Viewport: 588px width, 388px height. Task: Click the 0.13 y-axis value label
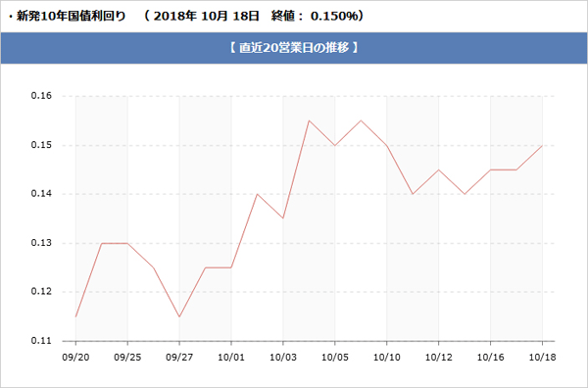tap(41, 243)
